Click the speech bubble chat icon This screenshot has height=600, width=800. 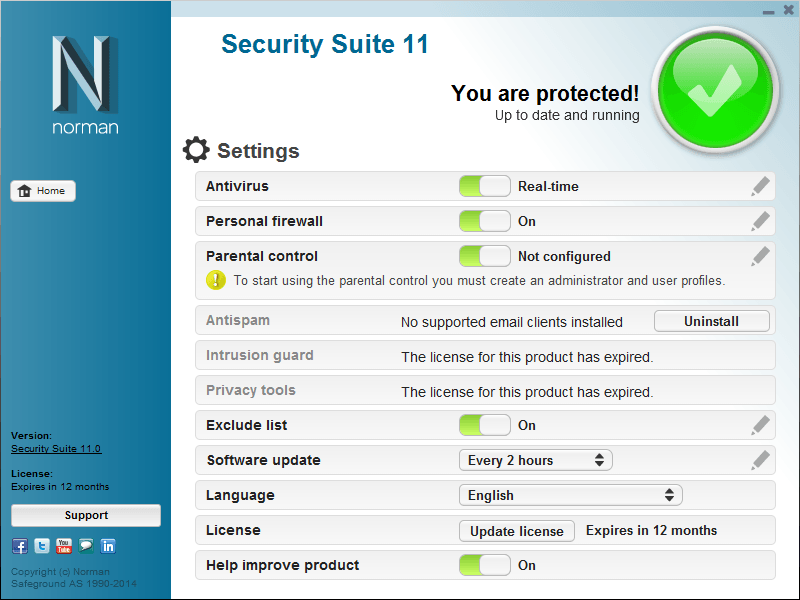(x=86, y=546)
